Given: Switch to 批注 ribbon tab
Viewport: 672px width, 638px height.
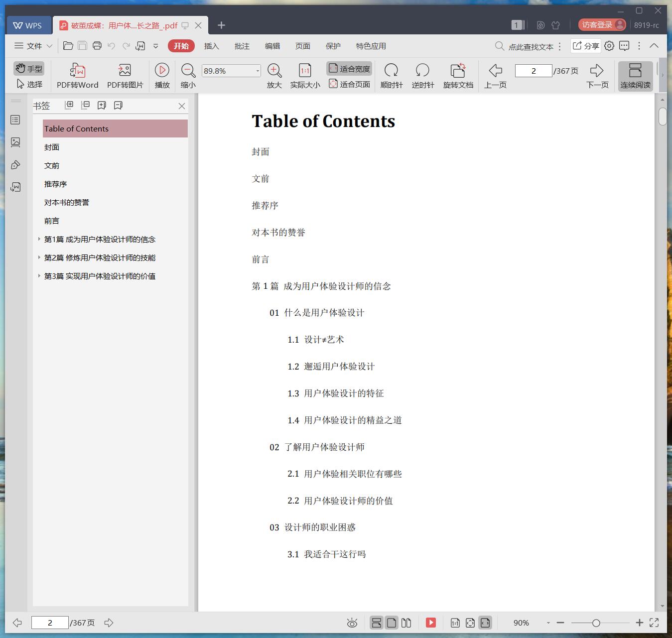Looking at the screenshot, I should click(242, 46).
